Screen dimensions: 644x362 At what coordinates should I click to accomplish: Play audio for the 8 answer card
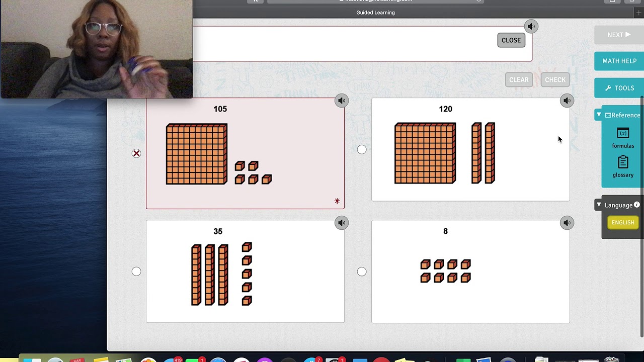click(x=567, y=223)
